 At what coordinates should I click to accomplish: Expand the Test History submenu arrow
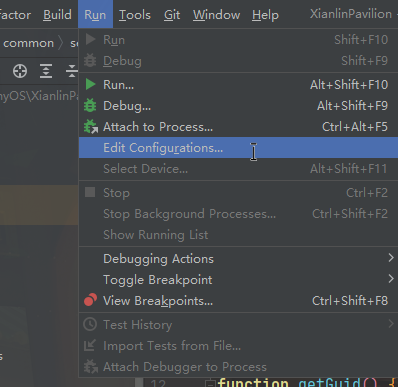[391, 323]
